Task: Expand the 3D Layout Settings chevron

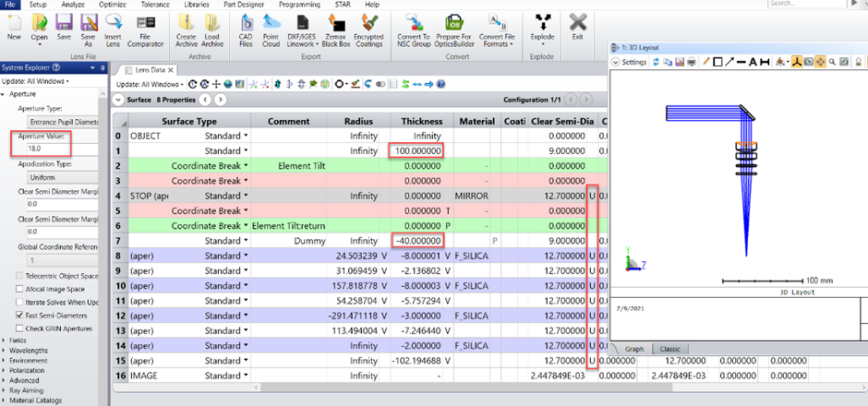Action: (x=615, y=62)
